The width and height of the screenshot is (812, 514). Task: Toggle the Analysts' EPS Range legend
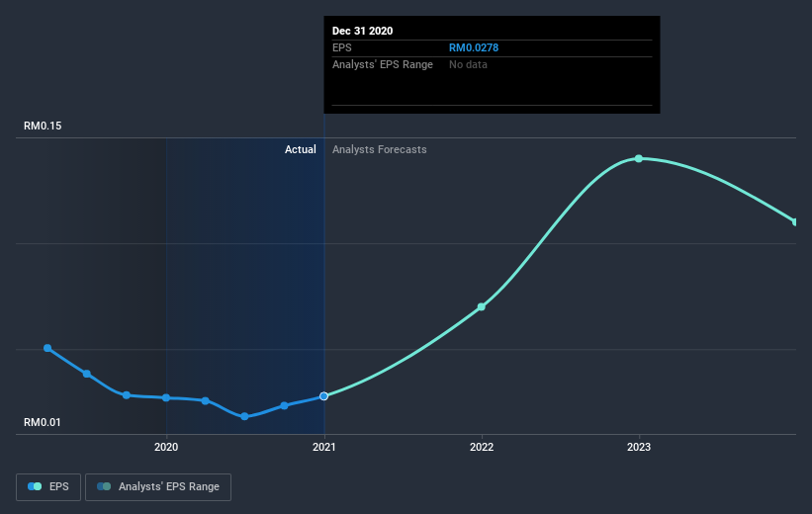[158, 486]
